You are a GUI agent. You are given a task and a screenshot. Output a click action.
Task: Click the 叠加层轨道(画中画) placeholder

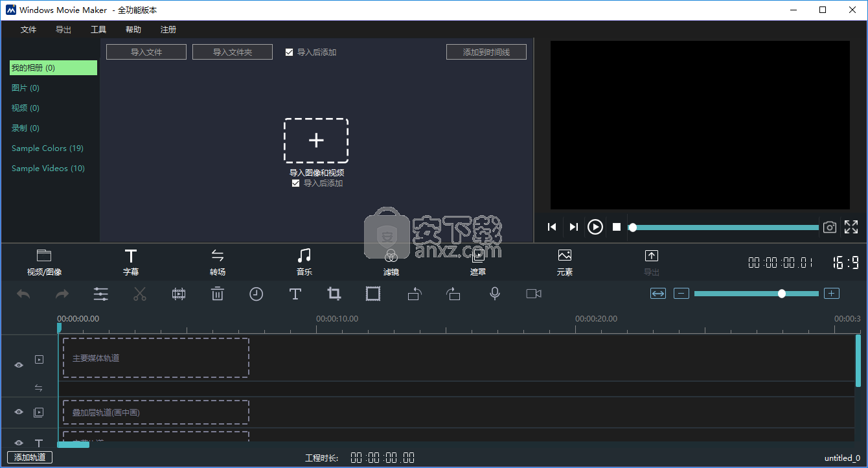click(156, 412)
